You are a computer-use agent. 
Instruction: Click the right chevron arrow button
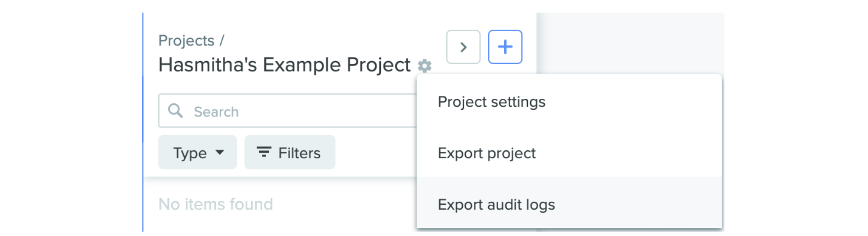click(463, 47)
